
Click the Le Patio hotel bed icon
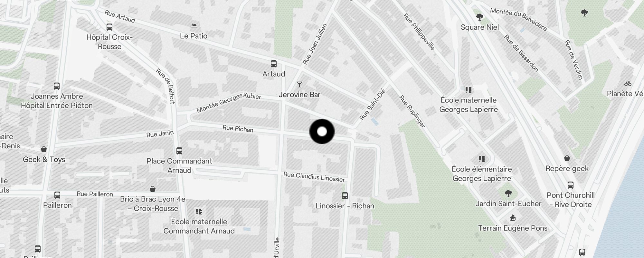click(x=194, y=26)
